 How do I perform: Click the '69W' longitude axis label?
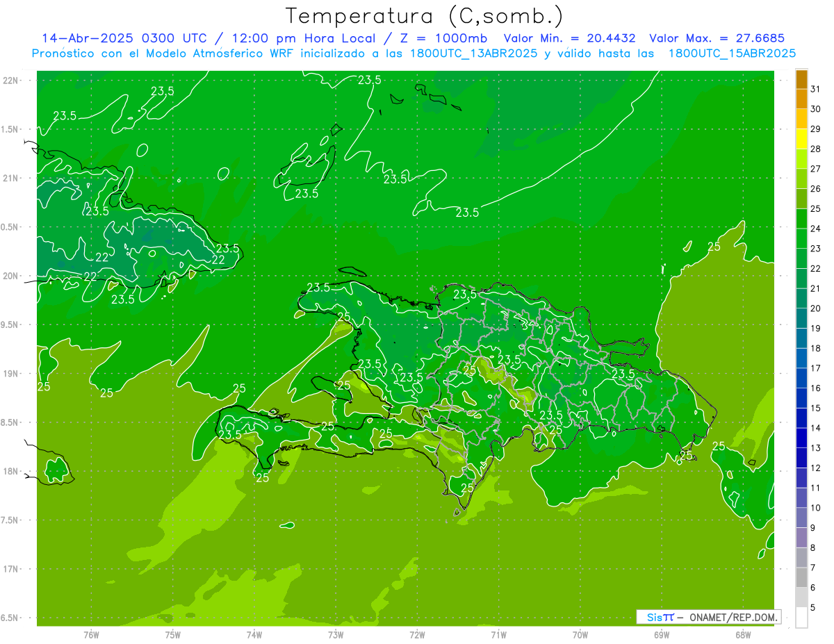click(661, 634)
